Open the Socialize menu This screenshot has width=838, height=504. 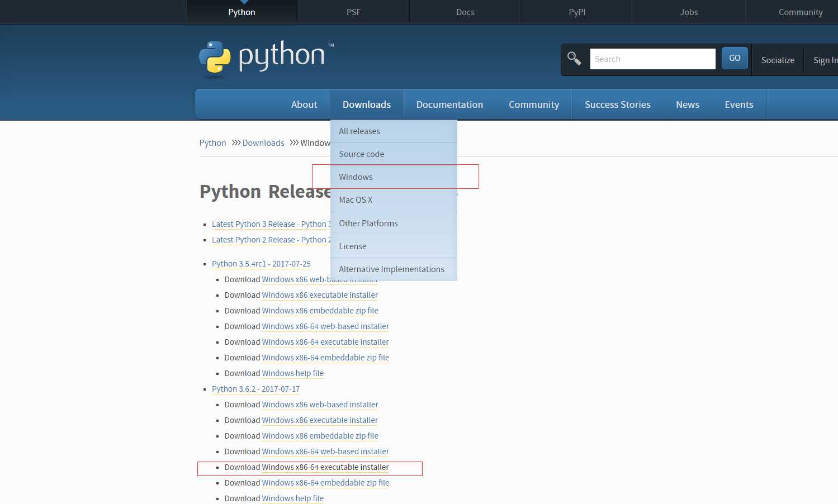pyautogui.click(x=778, y=60)
